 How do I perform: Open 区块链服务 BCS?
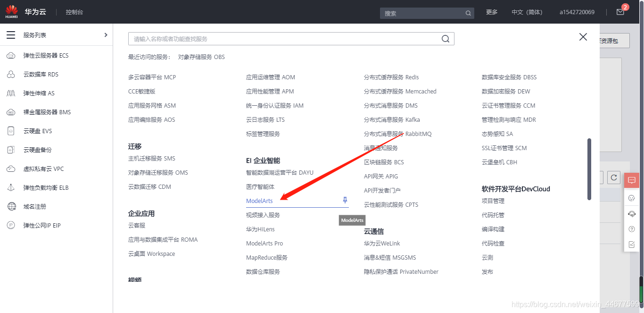pyautogui.click(x=384, y=162)
